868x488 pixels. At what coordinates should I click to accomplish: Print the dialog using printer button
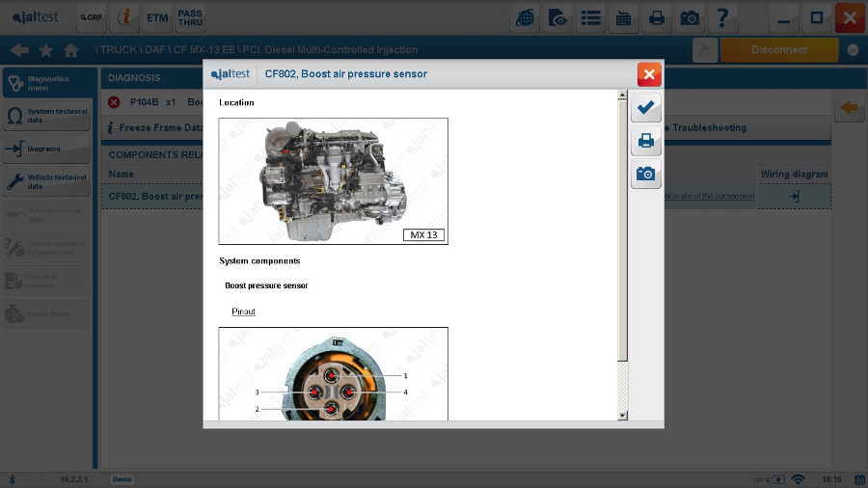(x=645, y=141)
